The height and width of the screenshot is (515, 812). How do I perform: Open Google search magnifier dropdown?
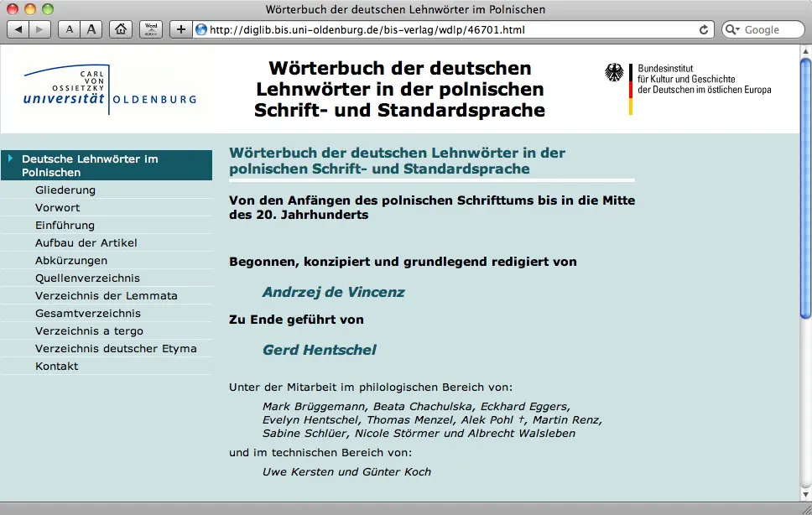point(732,29)
